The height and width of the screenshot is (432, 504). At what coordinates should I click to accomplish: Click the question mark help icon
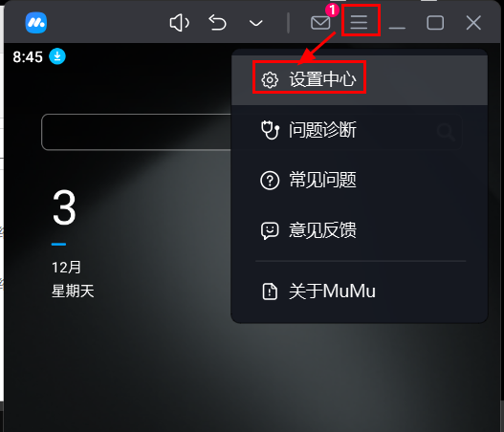[270, 181]
